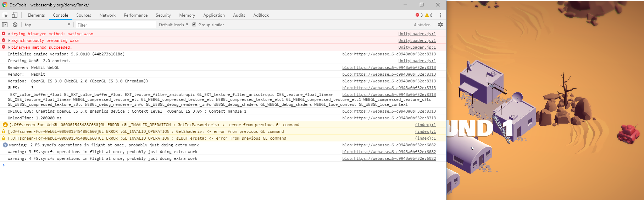This screenshot has width=644, height=200.
Task: Open blob link on the Vendor row
Action: click(389, 74)
